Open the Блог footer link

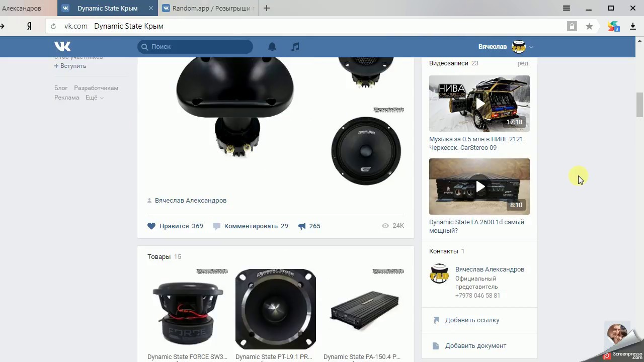61,88
